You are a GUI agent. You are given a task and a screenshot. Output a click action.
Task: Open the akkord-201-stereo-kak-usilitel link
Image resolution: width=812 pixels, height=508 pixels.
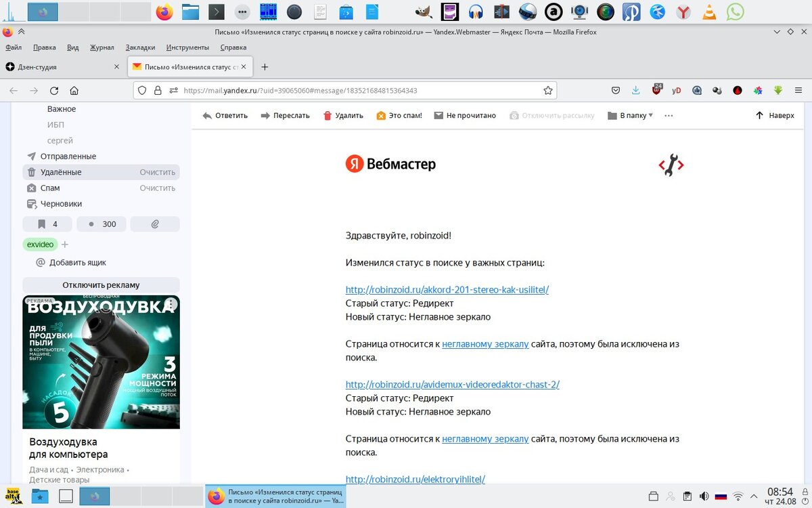coord(447,290)
